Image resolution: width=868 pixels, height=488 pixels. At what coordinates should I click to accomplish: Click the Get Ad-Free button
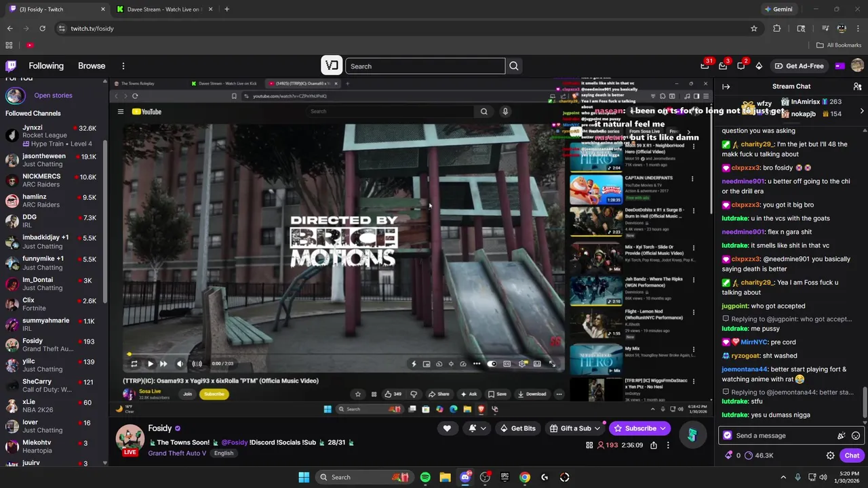click(799, 66)
